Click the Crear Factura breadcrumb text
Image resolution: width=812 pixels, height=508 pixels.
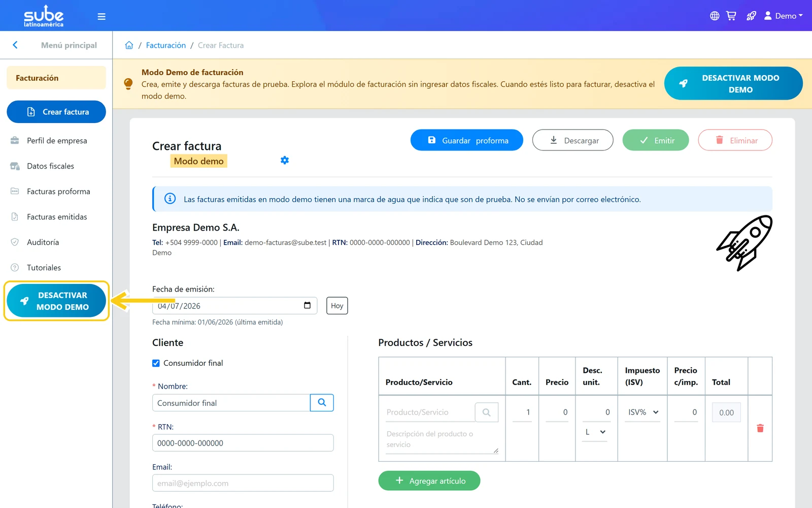[x=221, y=45]
